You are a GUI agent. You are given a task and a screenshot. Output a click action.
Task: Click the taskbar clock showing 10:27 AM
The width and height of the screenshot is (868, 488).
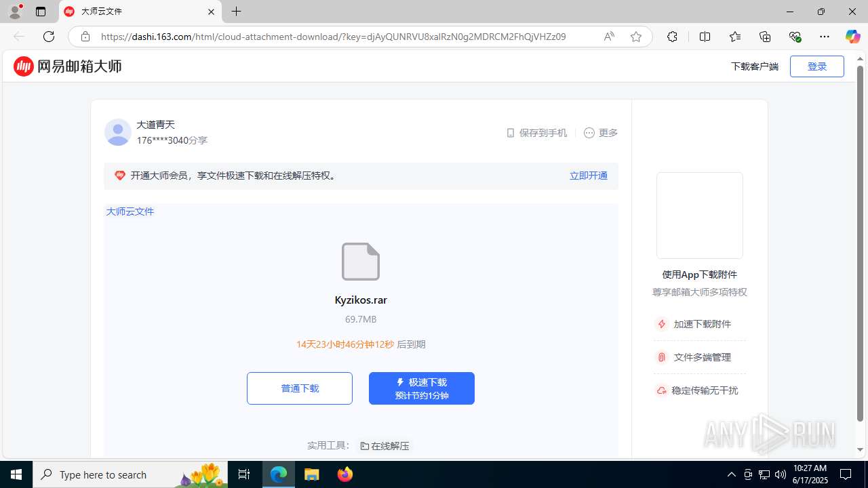810,474
